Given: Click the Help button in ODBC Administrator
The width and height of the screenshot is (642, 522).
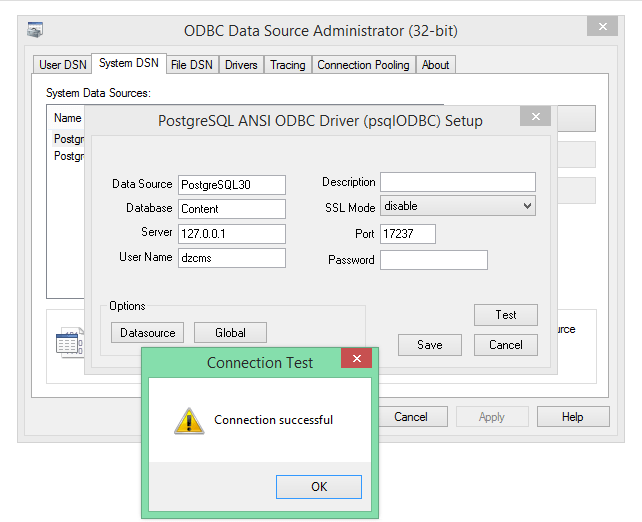Looking at the screenshot, I should pyautogui.click(x=573, y=417).
